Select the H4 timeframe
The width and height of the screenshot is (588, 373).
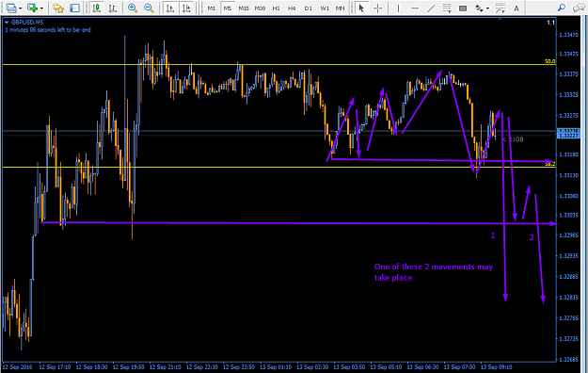pyautogui.click(x=292, y=8)
